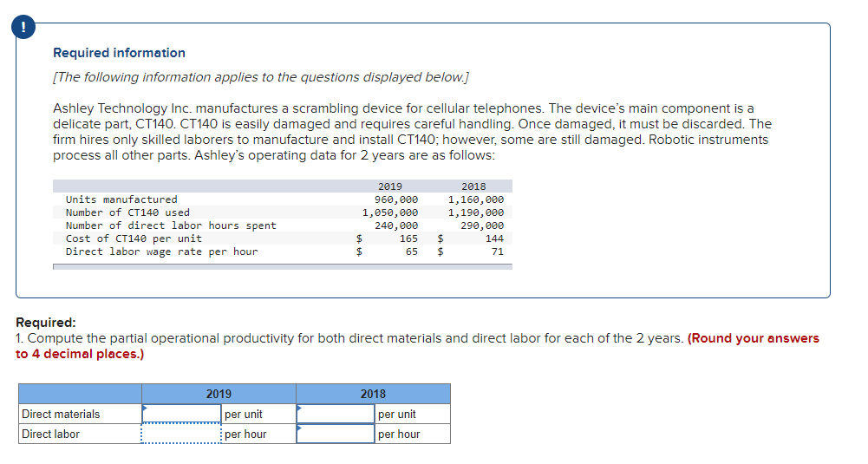Click the 1,050,000 CT140 used value
This screenshot has width=868, height=464.
390,212
